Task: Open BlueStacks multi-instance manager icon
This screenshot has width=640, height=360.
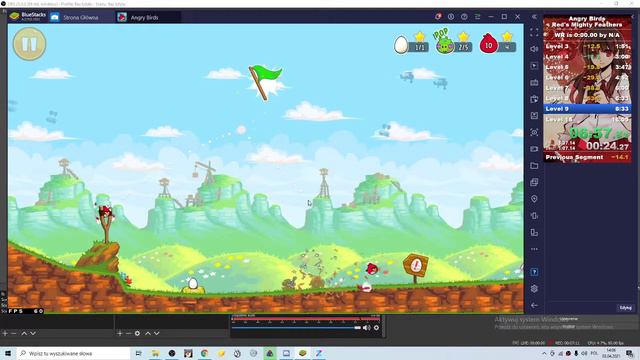Action: (x=534, y=182)
